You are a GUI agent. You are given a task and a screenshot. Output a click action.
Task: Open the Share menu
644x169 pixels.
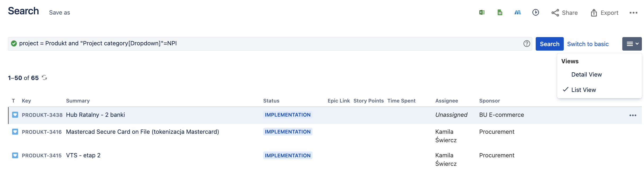[x=565, y=13]
